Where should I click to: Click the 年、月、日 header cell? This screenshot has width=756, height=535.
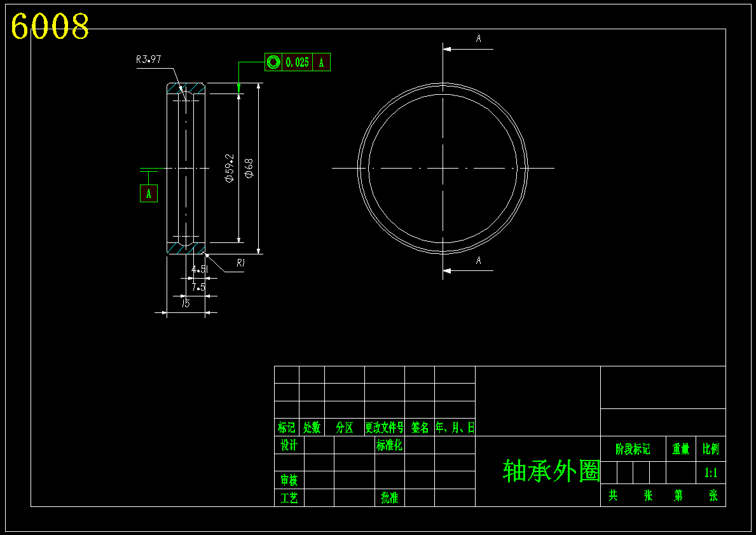click(x=455, y=428)
